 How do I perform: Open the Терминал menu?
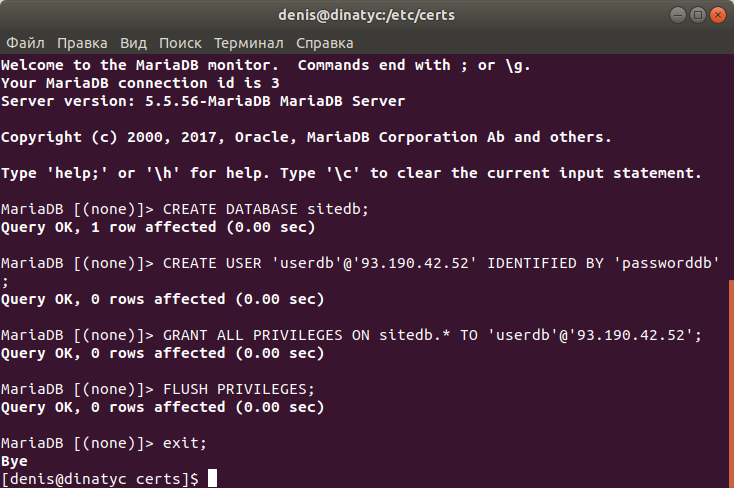click(249, 43)
